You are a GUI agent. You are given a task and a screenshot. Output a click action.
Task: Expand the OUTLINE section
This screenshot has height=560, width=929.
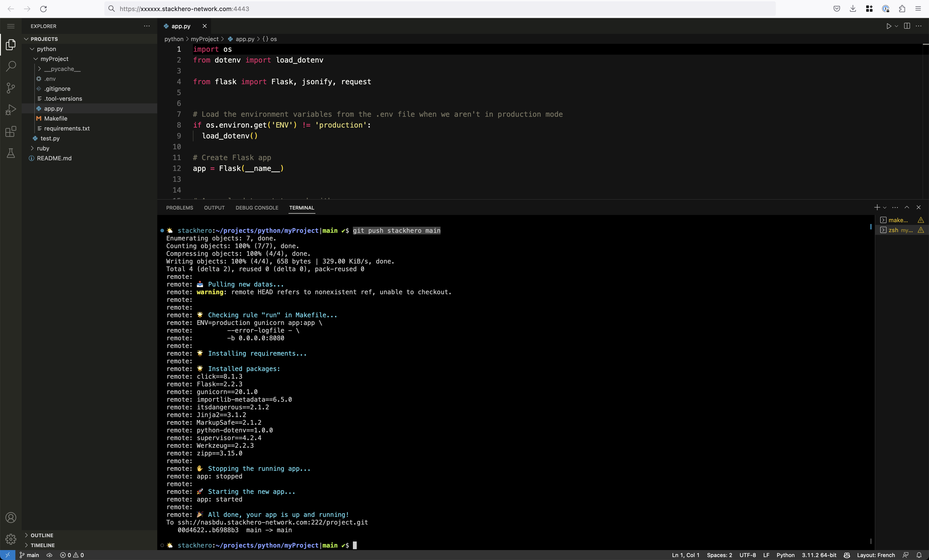click(42, 535)
